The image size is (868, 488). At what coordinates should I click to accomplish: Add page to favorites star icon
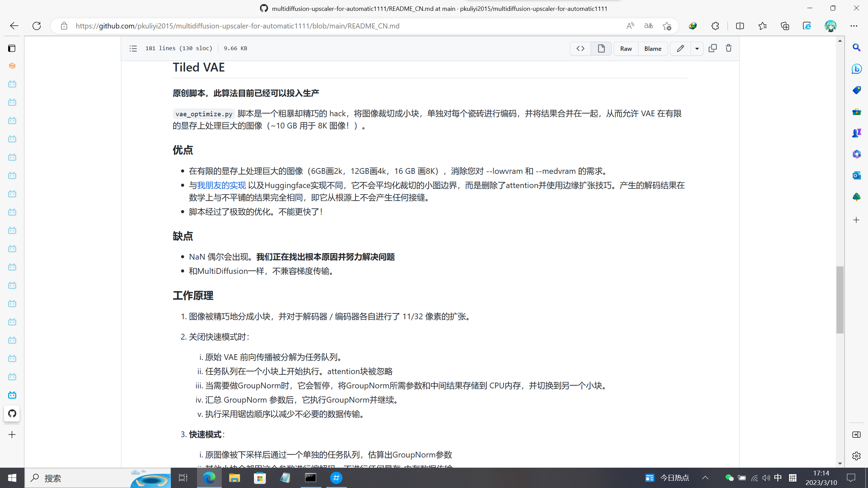(x=667, y=26)
